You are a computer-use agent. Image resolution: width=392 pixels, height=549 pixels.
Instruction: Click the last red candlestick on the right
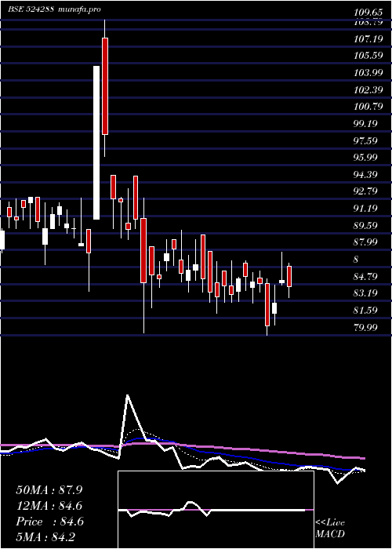coord(289,277)
